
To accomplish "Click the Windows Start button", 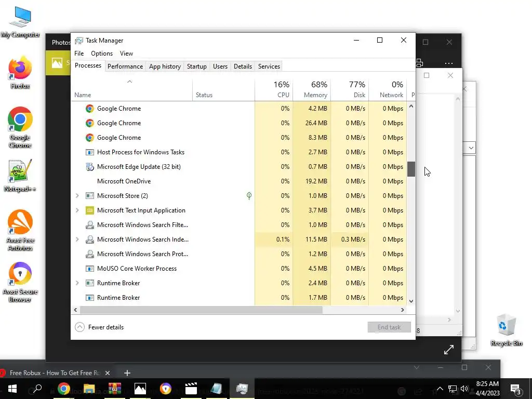I will [x=12, y=389].
